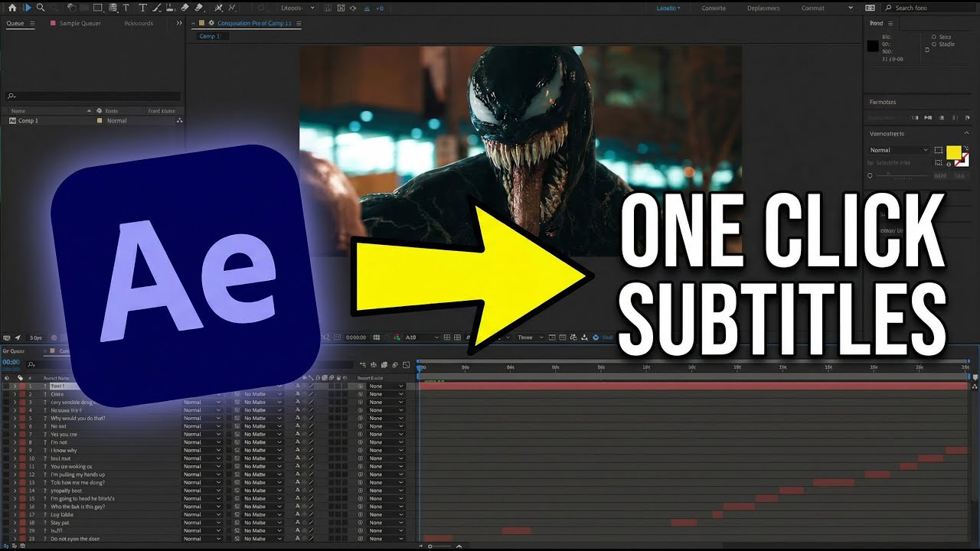
Task: Open the Pond panel menu icon
Action: [x=890, y=24]
